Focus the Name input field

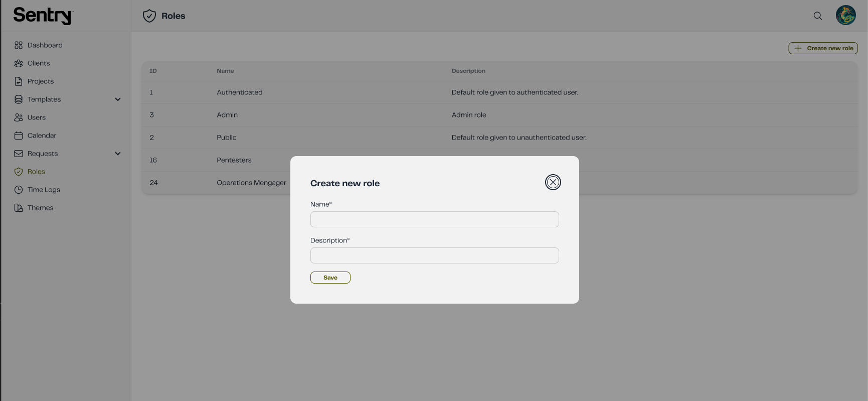point(434,219)
